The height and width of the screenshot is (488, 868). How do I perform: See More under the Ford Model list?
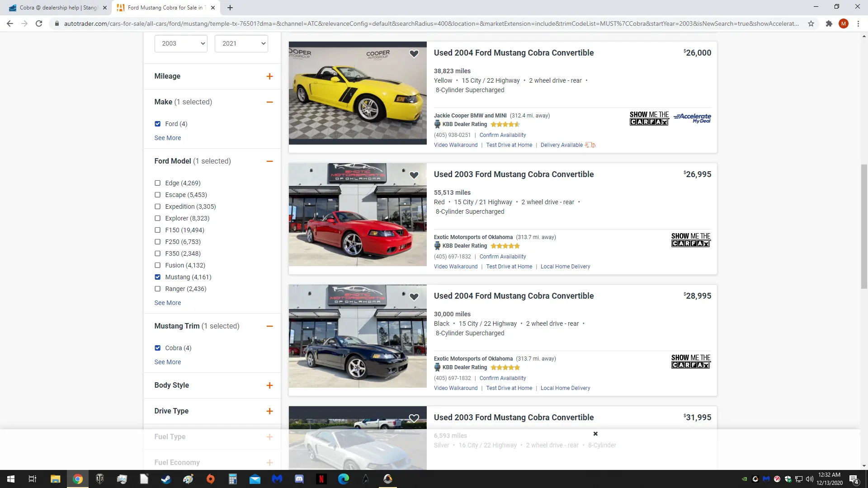[x=167, y=303]
